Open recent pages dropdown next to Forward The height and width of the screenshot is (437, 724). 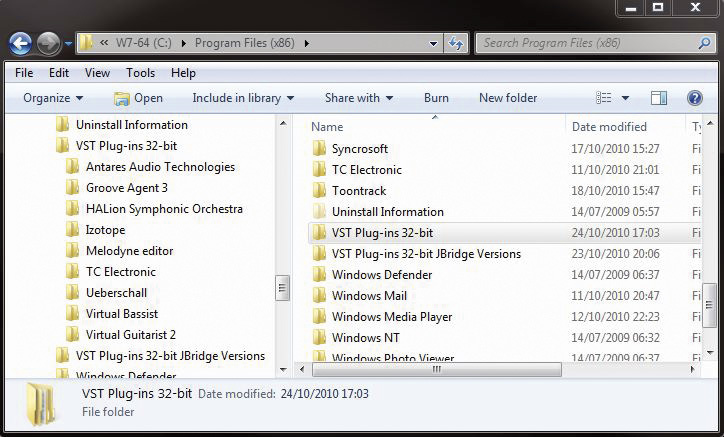[68, 44]
